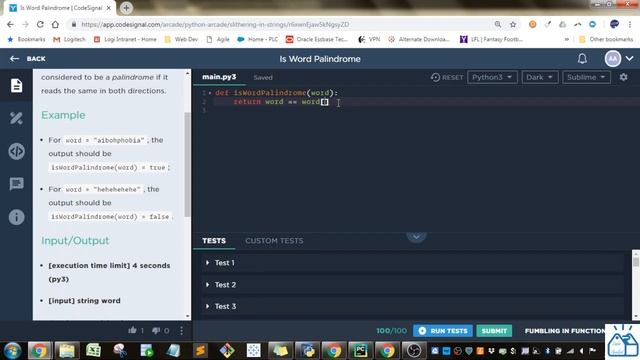Open Sublime Text from taskbar
The image size is (640, 360).
pyautogui.click(x=200, y=351)
